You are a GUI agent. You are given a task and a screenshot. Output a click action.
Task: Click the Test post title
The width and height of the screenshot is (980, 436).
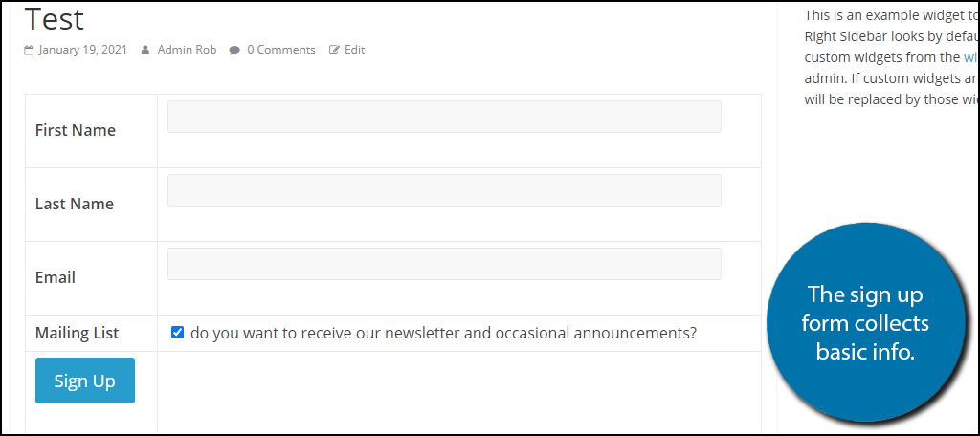54,19
